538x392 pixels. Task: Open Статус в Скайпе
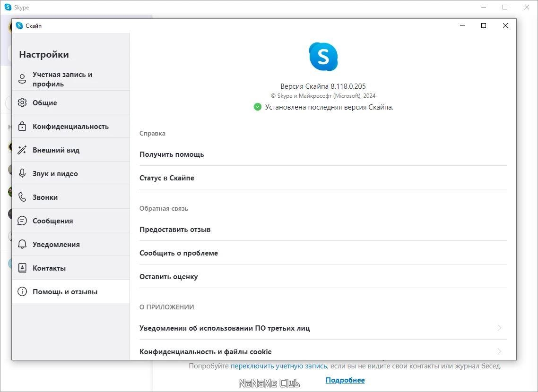tap(167, 178)
